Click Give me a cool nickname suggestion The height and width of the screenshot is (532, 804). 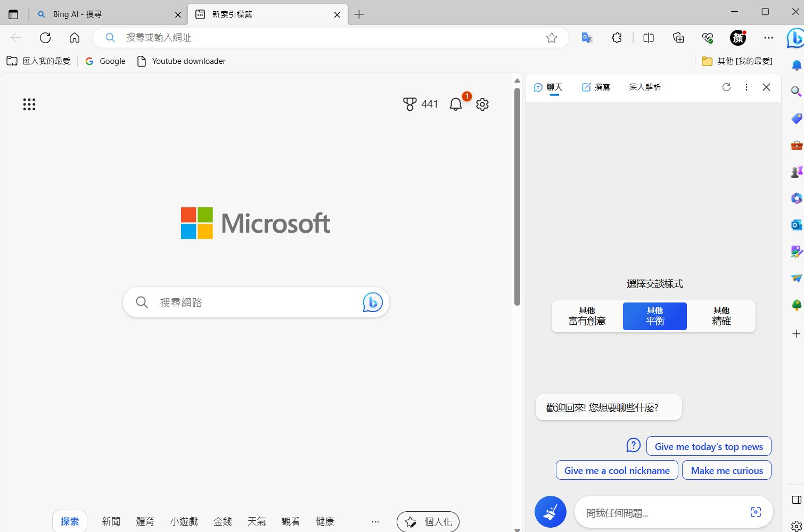point(617,470)
